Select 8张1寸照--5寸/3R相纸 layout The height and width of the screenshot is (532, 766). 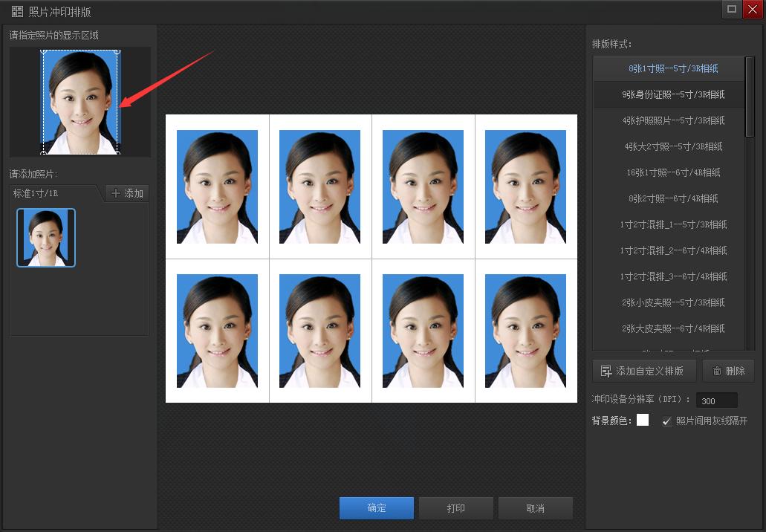click(x=673, y=68)
